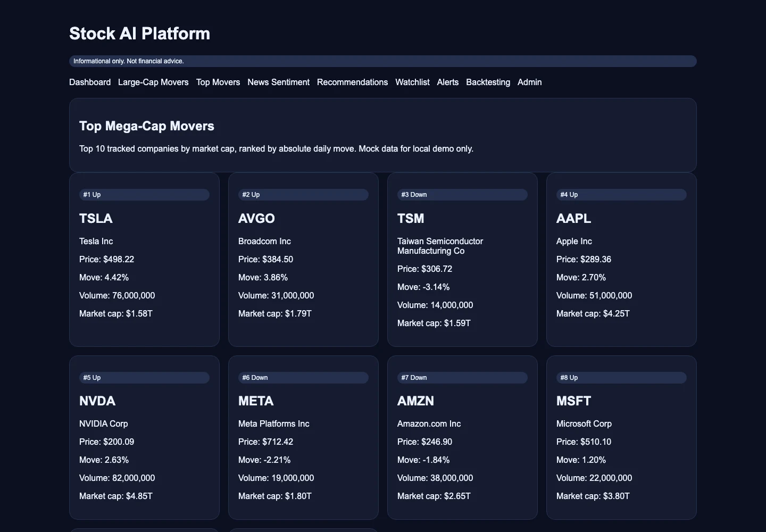Click Volume: 76,000,000 value

coord(117,296)
